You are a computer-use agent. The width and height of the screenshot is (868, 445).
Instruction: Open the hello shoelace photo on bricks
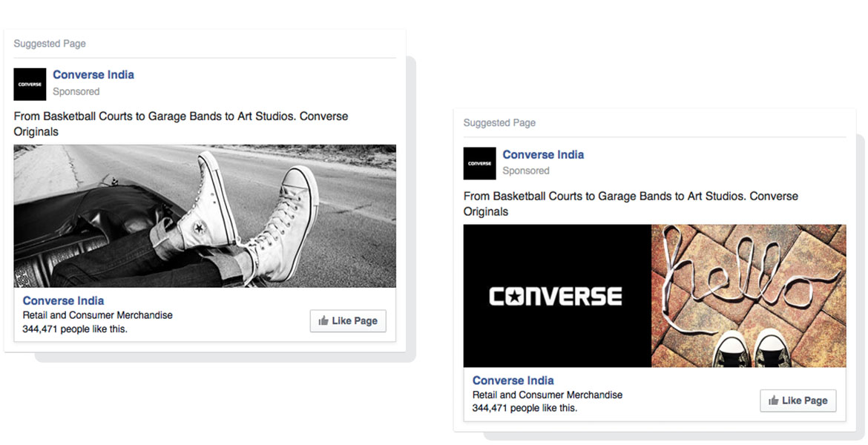point(749,296)
